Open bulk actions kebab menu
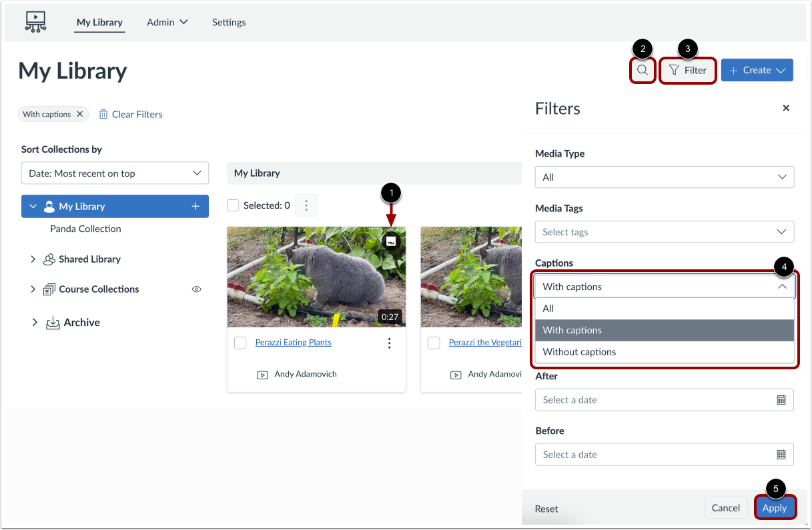This screenshot has height=530, width=812. coord(306,205)
